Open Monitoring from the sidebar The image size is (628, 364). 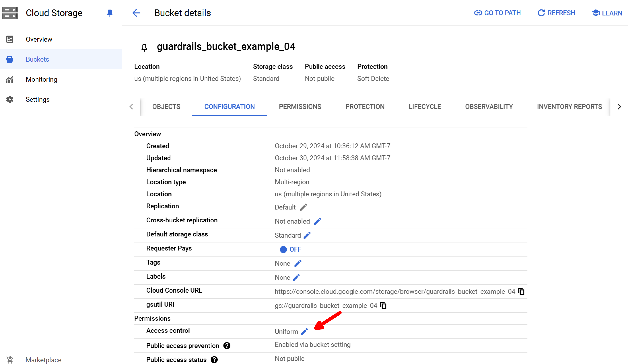(x=41, y=79)
